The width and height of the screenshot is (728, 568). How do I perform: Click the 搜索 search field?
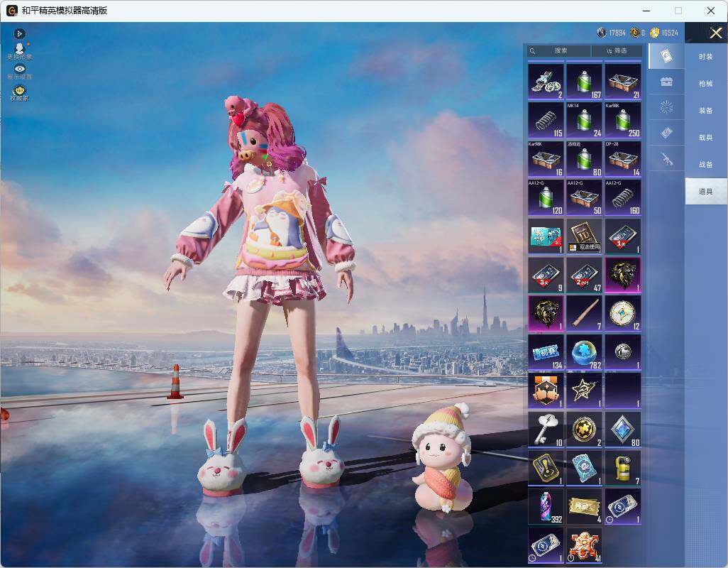559,50
